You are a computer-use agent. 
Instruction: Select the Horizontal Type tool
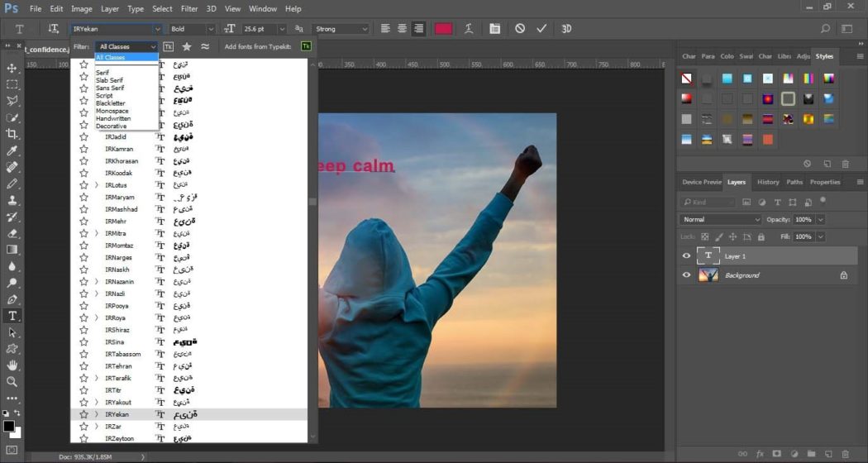[x=12, y=316]
